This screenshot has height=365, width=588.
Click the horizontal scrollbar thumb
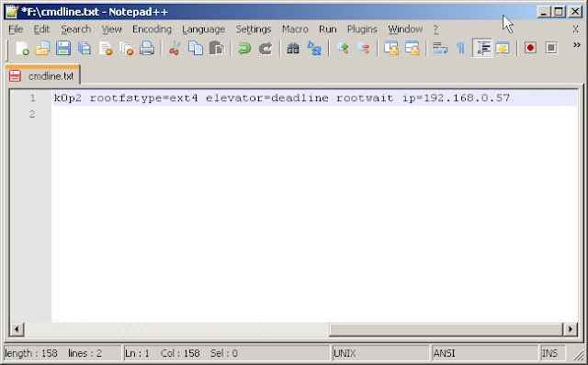447,329
